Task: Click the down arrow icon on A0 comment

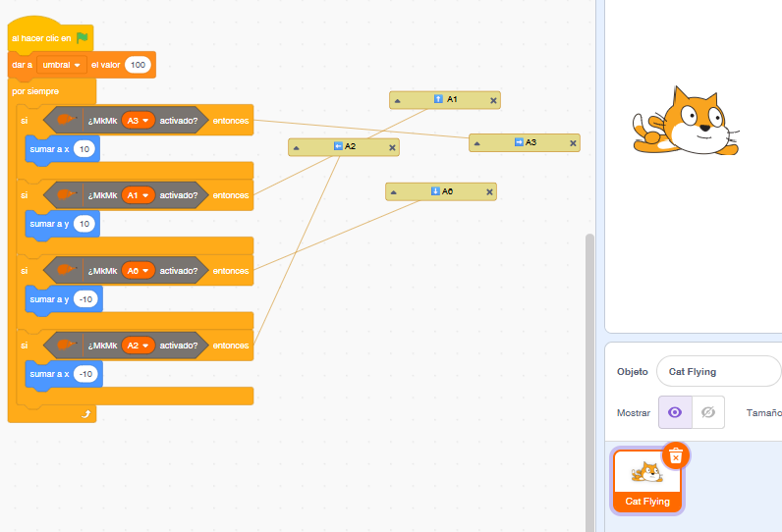Action: click(435, 190)
